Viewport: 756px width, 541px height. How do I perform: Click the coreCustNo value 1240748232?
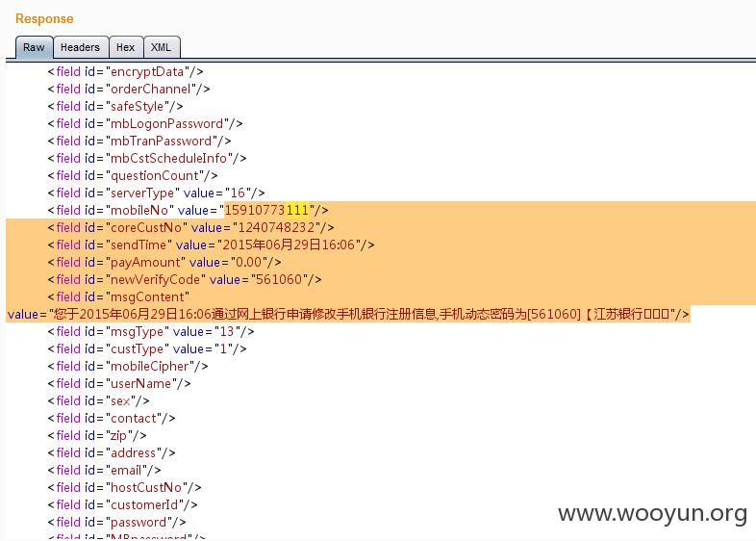(x=276, y=228)
